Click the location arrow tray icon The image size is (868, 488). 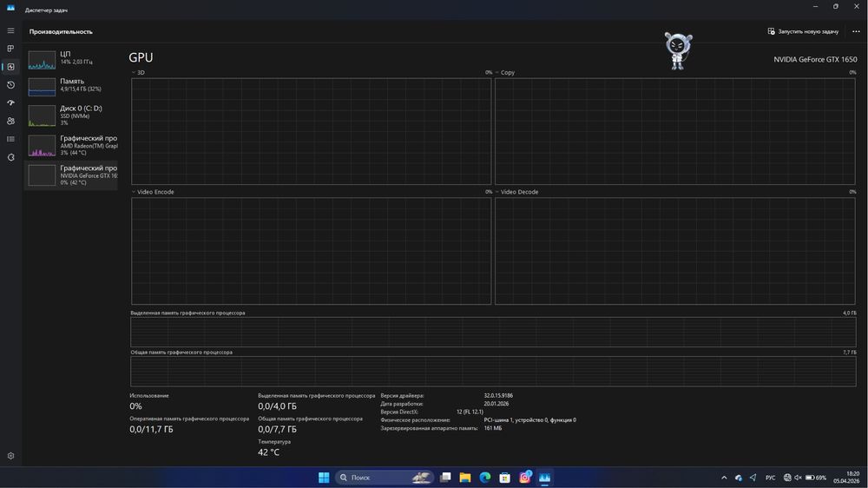[x=753, y=478]
